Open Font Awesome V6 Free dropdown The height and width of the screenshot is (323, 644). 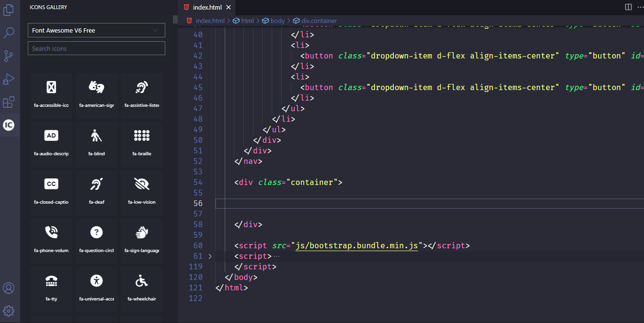coord(96,30)
